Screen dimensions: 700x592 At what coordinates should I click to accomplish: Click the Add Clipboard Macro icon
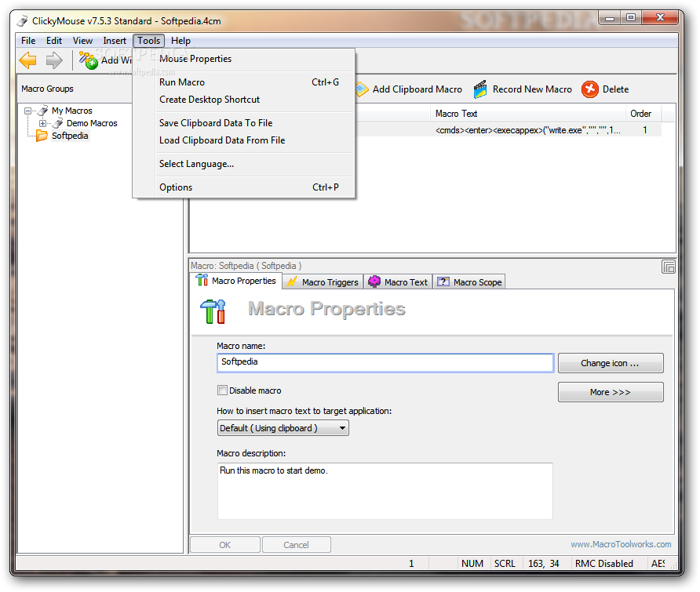click(x=362, y=89)
